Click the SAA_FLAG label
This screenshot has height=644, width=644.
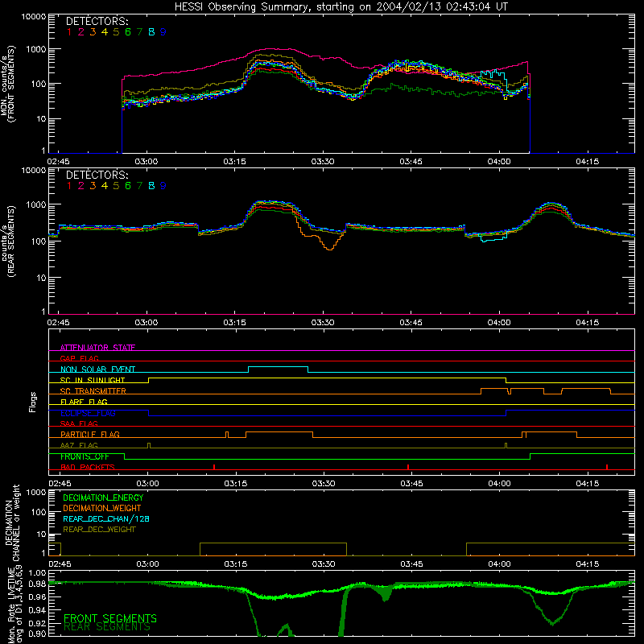pyautogui.click(x=79, y=423)
